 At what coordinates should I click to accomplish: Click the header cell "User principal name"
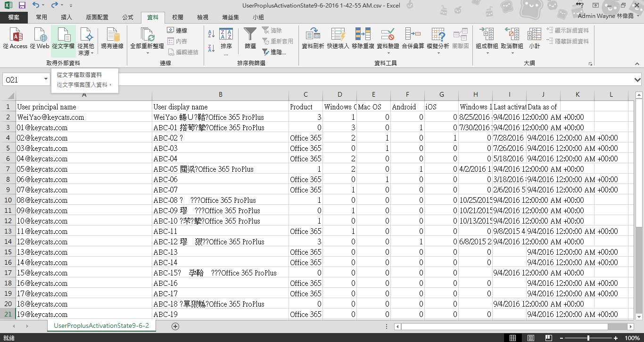(84, 107)
